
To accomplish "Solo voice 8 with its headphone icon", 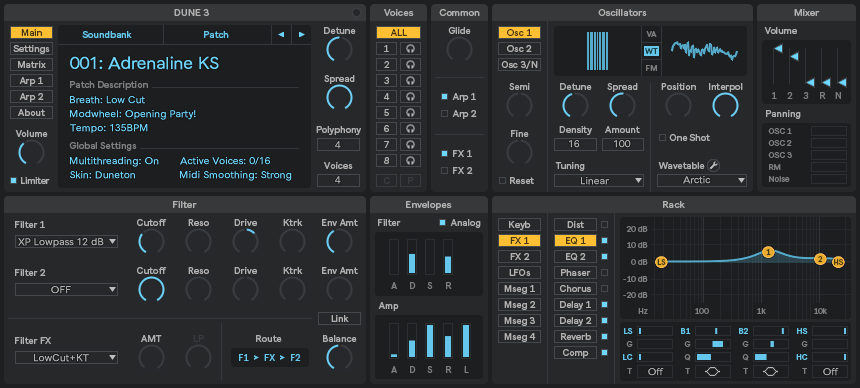I will 410,161.
